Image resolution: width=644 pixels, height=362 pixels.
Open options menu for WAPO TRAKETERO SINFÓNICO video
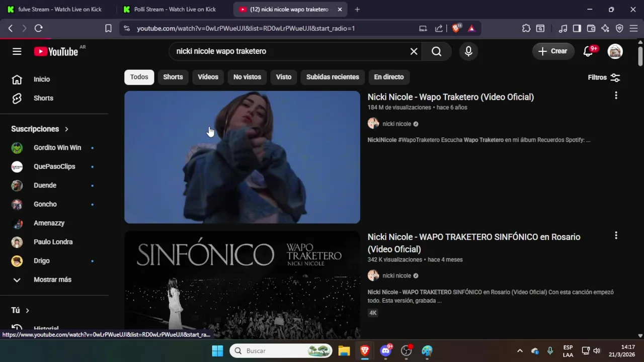pos(616,235)
